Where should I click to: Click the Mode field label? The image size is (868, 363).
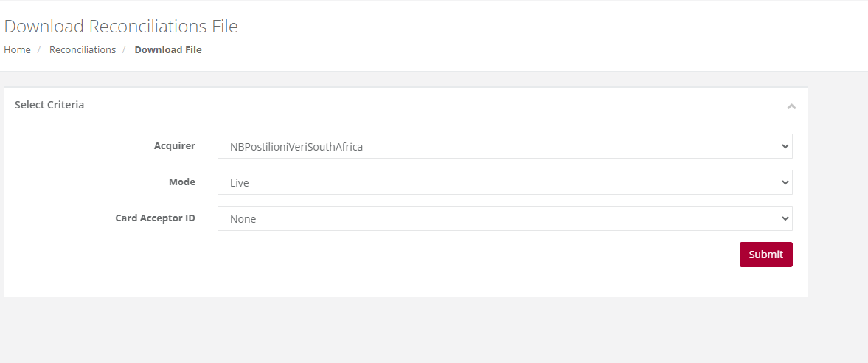tap(182, 181)
